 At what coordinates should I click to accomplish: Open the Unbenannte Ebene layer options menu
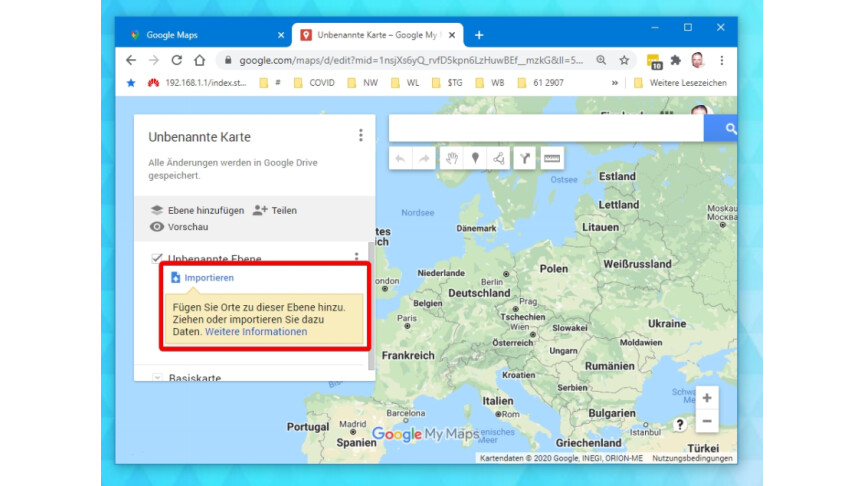357,257
